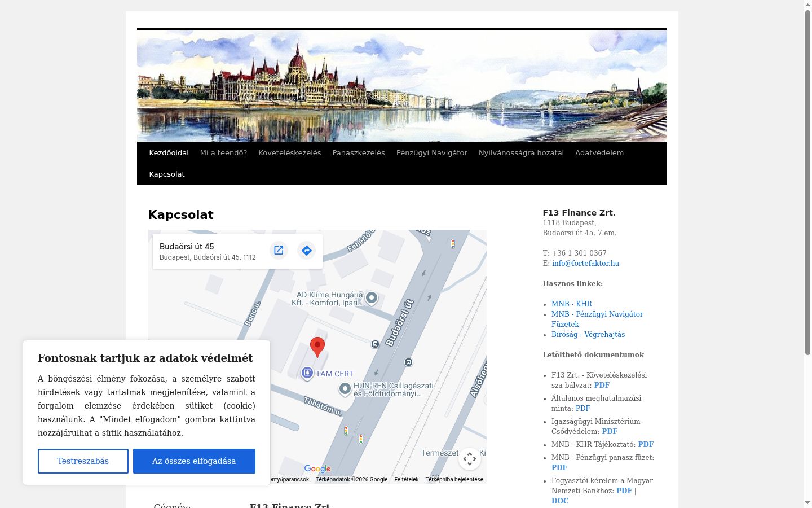Click the Fontosnak tartjuk az adatok védelmét heading
Screen dimensions: 812x508
(145, 358)
